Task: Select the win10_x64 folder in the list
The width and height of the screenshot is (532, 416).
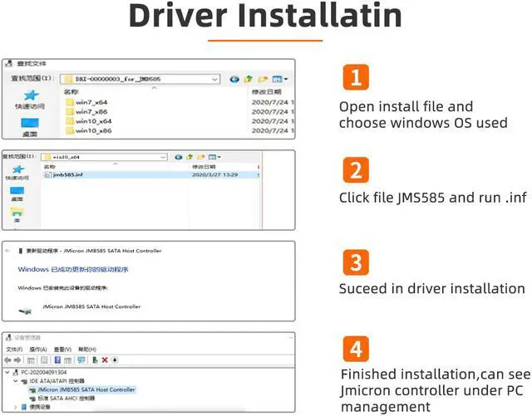Action: [93, 121]
